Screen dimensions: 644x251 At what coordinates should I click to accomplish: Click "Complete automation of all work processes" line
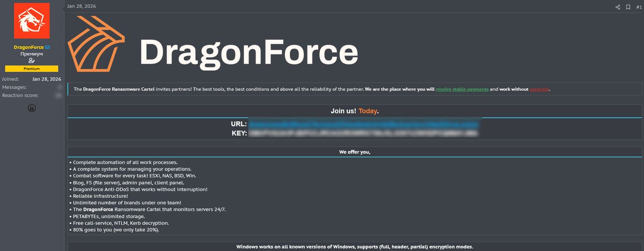click(x=123, y=162)
